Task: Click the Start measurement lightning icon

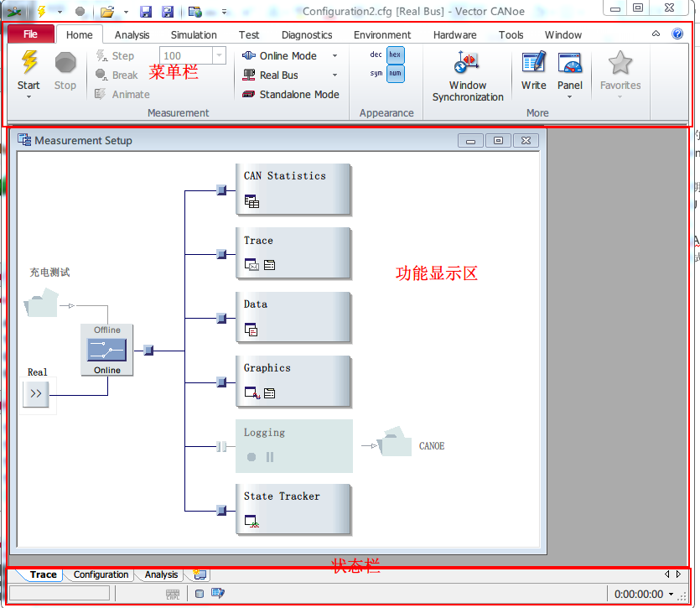Action: (29, 63)
